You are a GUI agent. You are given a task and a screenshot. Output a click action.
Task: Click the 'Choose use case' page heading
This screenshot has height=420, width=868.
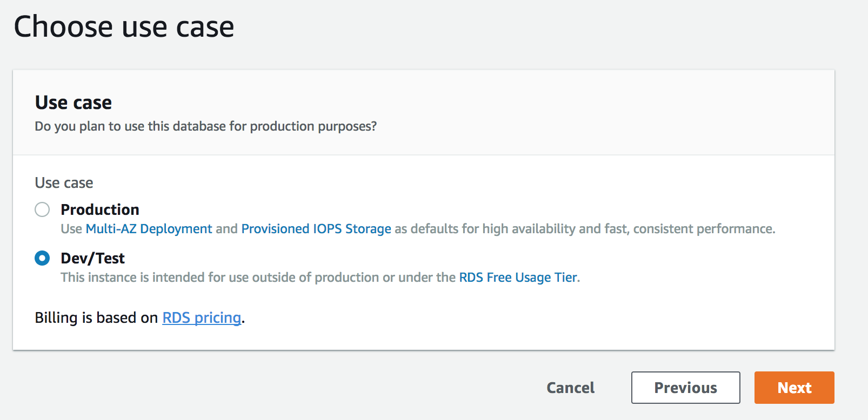coord(124,26)
